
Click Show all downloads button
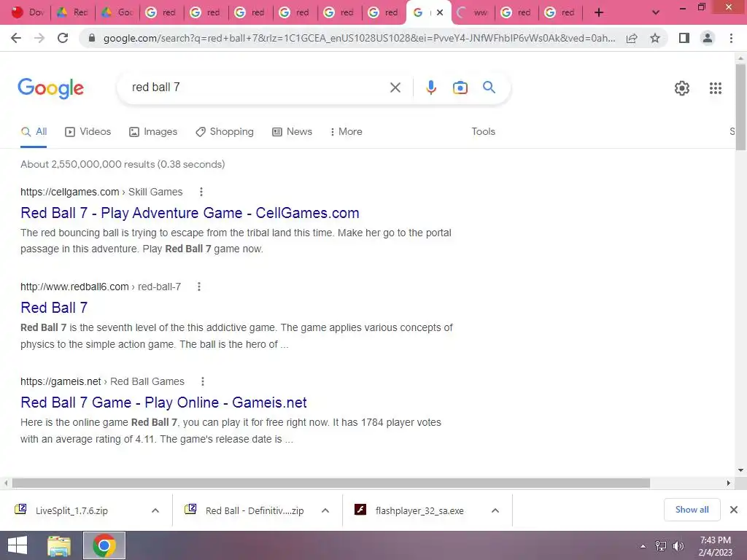692,510
